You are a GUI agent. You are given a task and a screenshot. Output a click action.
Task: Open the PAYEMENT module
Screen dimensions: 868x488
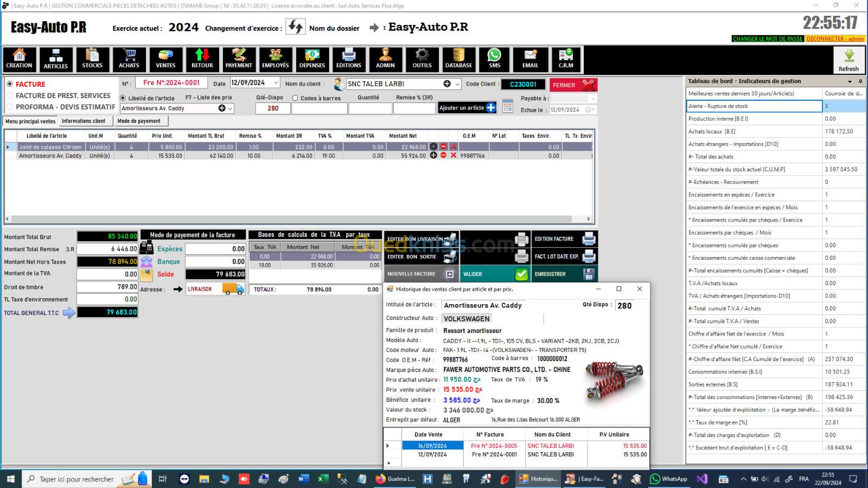pos(239,59)
